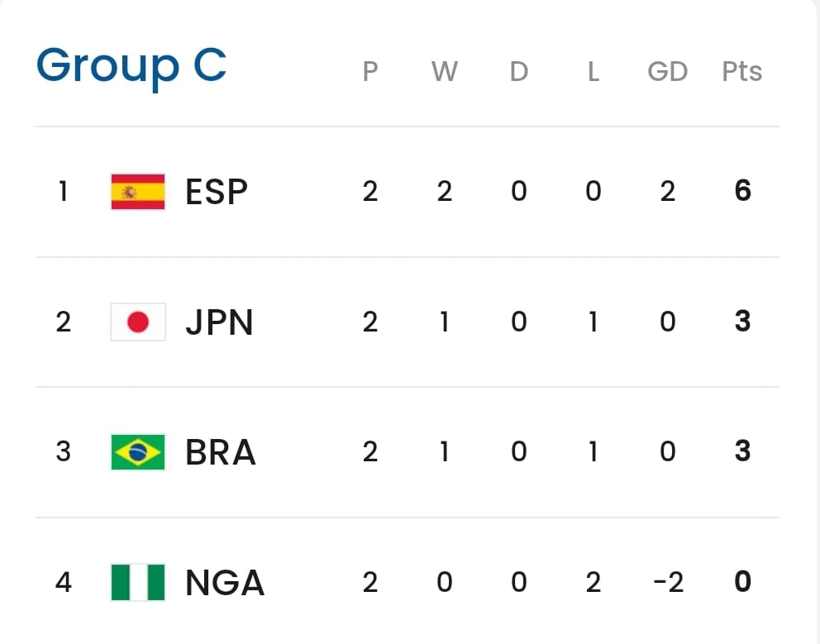
Task: Click the D column header
Action: [518, 72]
